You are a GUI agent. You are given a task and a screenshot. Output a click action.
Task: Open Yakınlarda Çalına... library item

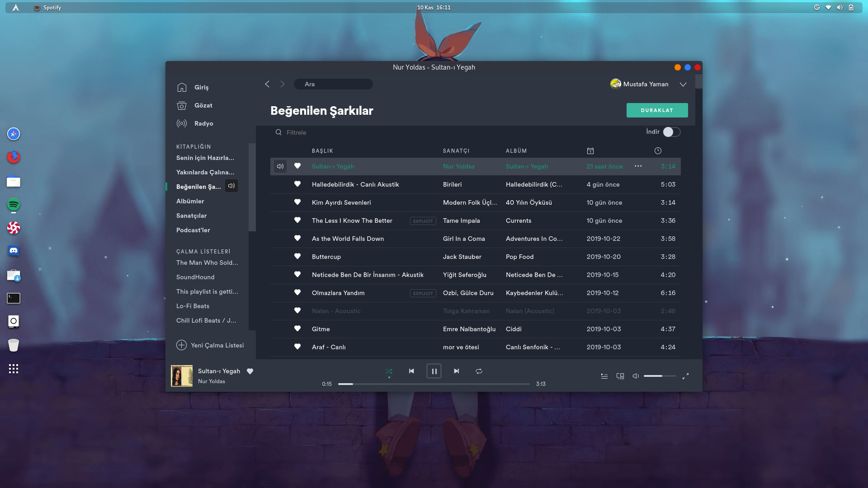coord(205,172)
